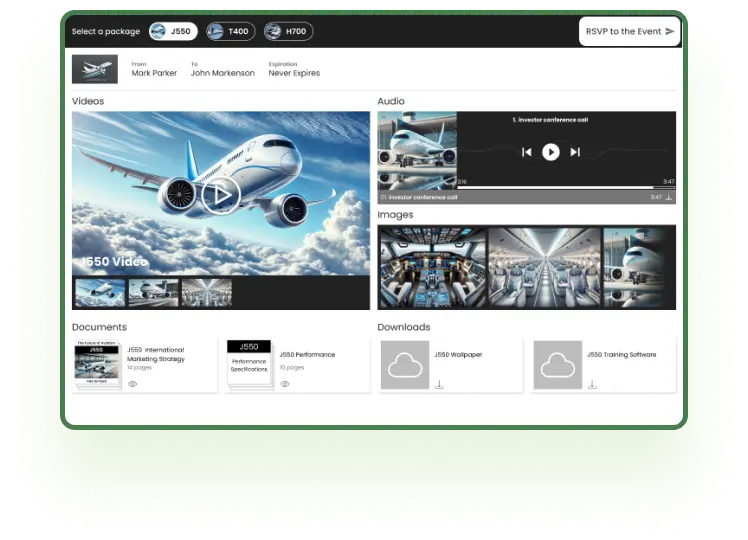The height and width of the screenshot is (540, 748).
Task: Open the cockpit image
Action: pos(432,267)
